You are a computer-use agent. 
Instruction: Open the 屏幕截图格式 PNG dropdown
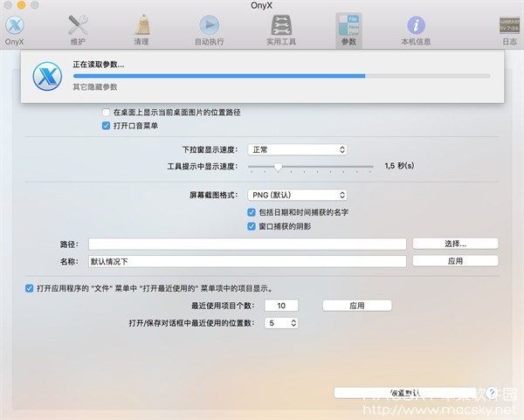297,195
